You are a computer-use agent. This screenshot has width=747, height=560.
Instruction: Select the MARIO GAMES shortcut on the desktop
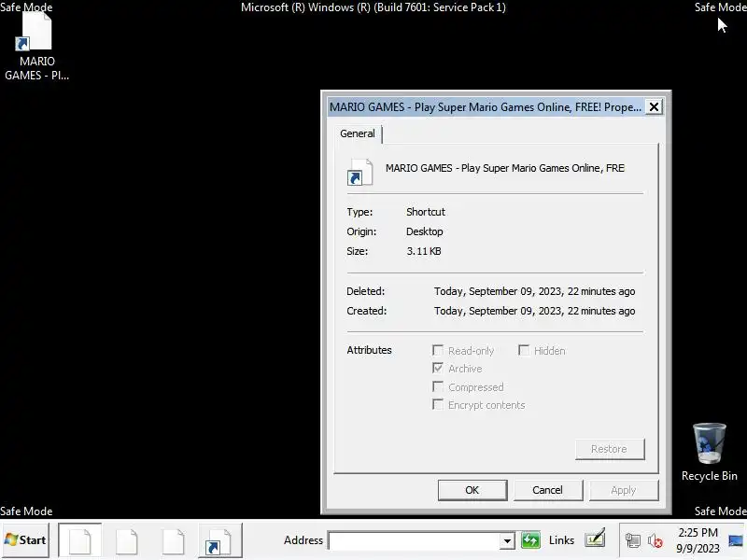coord(36,47)
